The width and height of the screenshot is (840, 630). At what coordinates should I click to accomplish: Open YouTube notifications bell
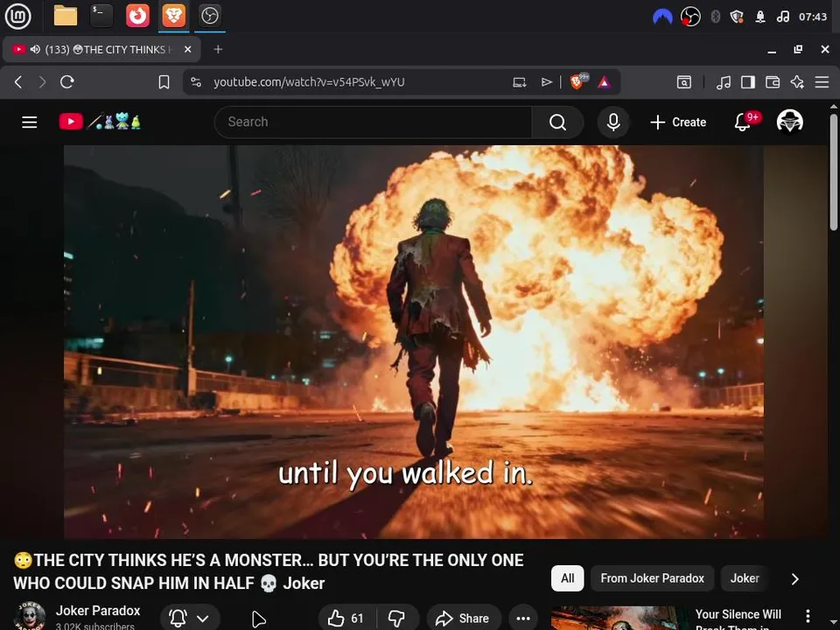[743, 122]
